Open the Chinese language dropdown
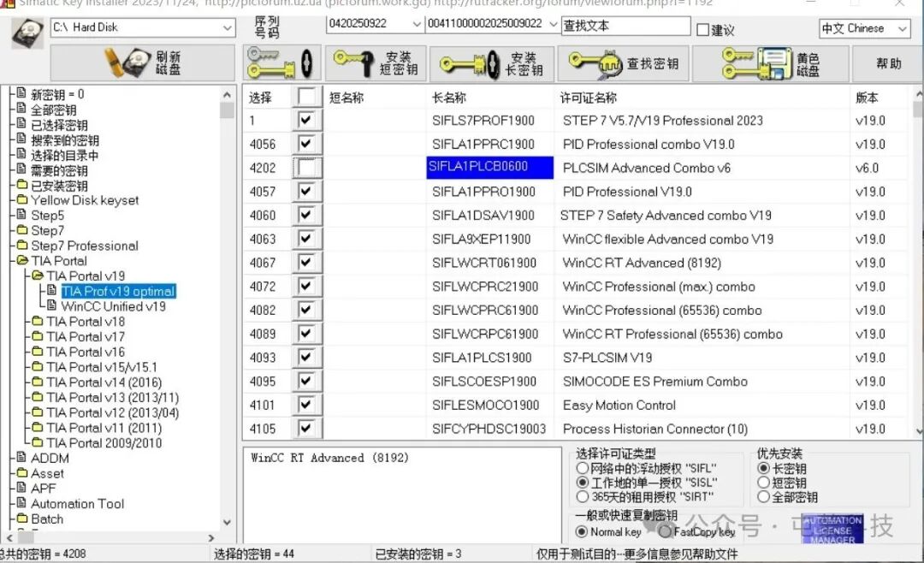Viewport: 924px width, 563px height. (903, 28)
